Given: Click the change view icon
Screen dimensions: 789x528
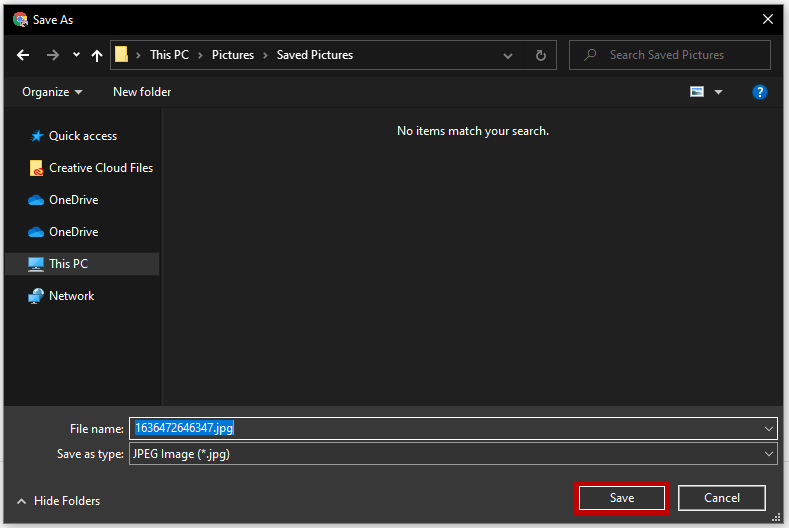Looking at the screenshot, I should point(697,92).
